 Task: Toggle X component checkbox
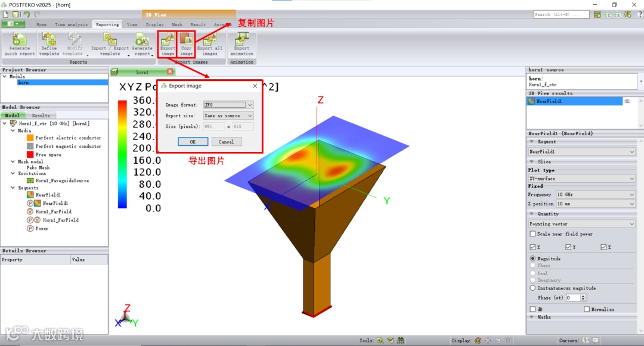532,247
